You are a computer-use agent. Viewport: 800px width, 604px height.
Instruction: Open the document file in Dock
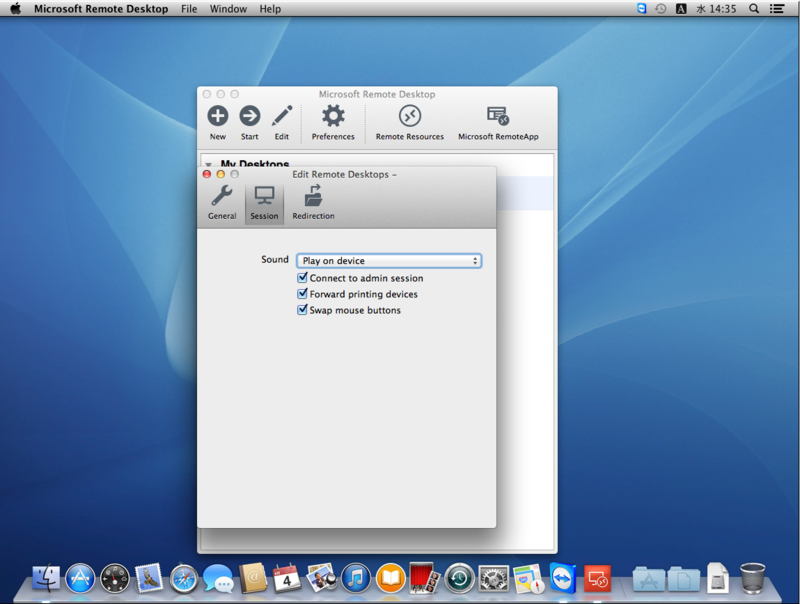(718, 578)
